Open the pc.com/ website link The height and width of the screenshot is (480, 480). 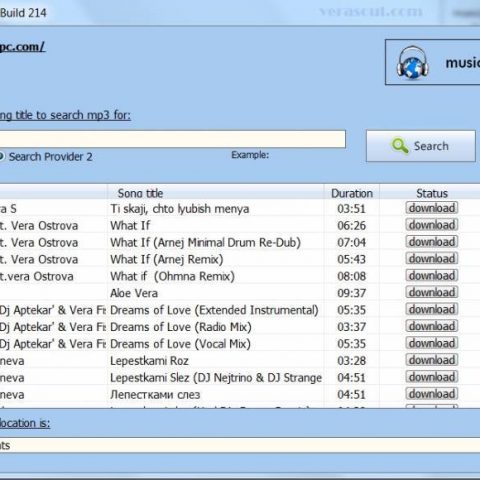[22, 47]
